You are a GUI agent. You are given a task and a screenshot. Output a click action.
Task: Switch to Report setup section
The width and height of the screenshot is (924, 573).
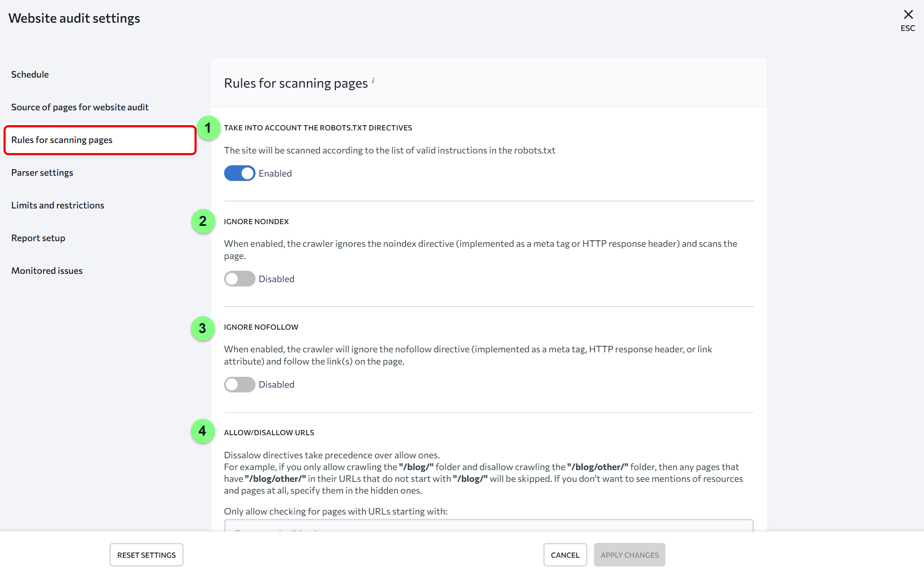(38, 238)
